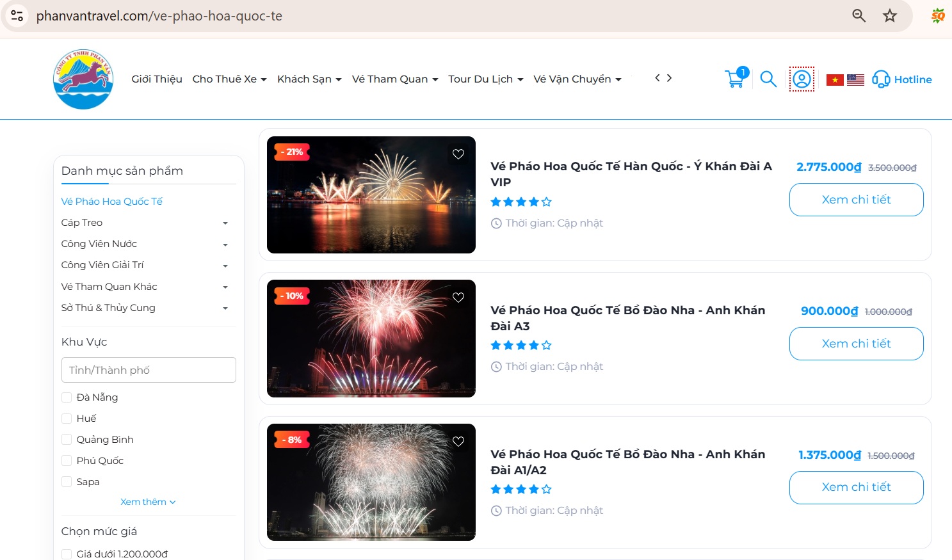Viewport: 952px width, 560px height.
Task: Open the Tour Du Lịch dropdown
Action: pyautogui.click(x=485, y=79)
